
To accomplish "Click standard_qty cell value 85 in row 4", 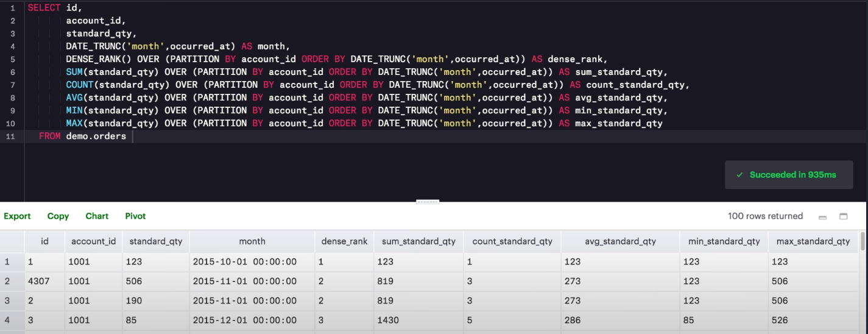I will click(x=156, y=320).
